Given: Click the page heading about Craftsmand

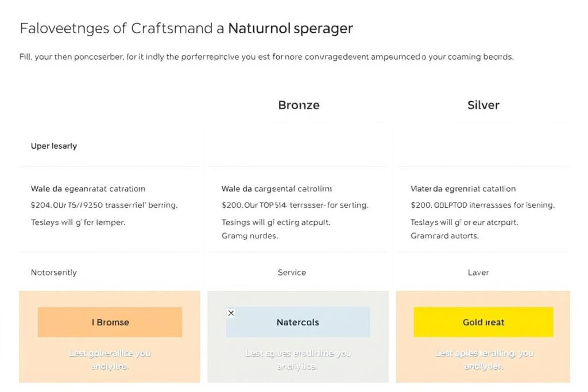Looking at the screenshot, I should pos(187,28).
